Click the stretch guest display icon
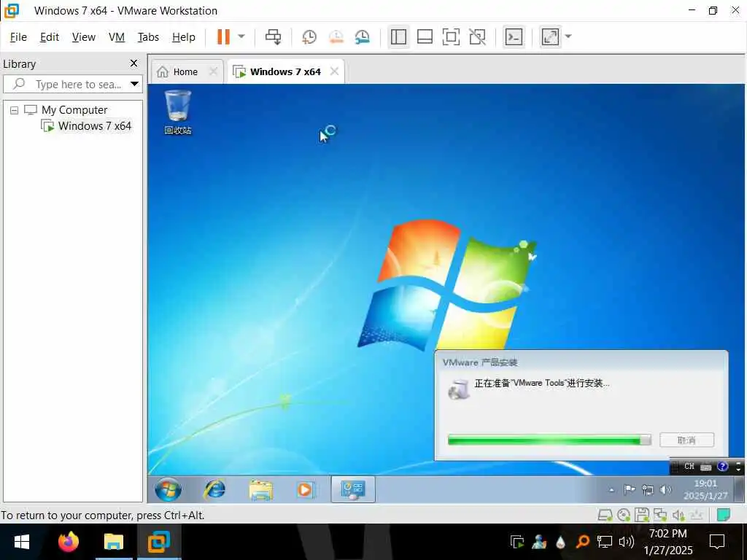747x560 pixels. [550, 36]
